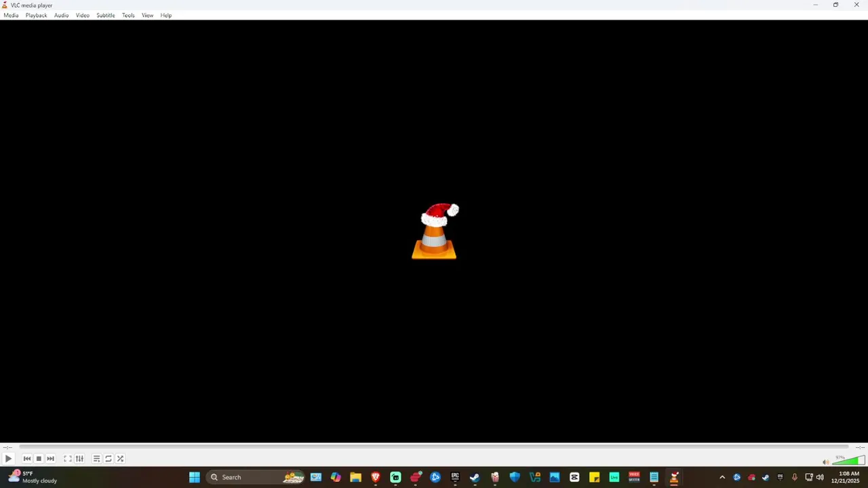Open the popcorn app taskbar icon
The image size is (868, 488).
click(x=494, y=477)
